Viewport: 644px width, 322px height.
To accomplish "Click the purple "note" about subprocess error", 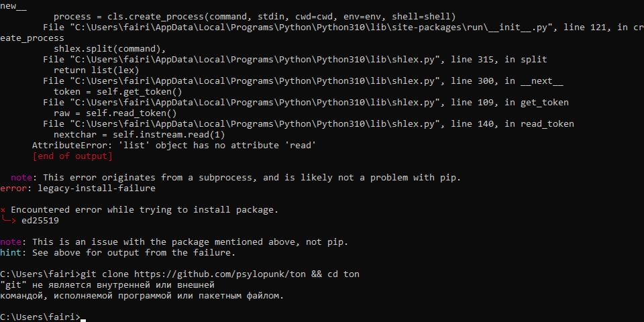I will click(x=21, y=178).
